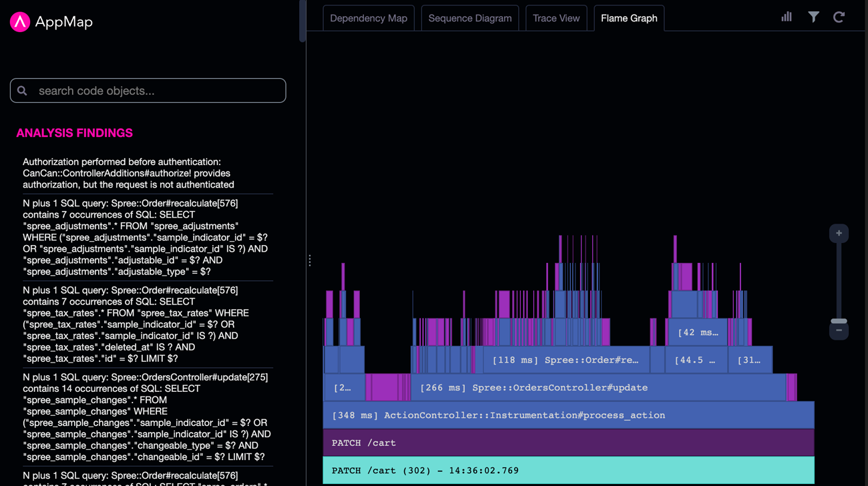Click the search magnifier icon
Viewport: 868px width, 486px height.
[23, 91]
